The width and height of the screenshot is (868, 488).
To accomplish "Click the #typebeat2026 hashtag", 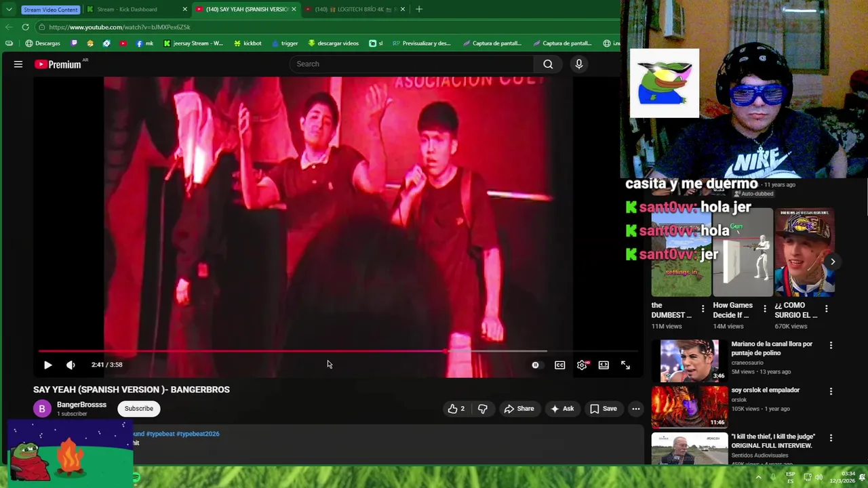I will tap(198, 434).
